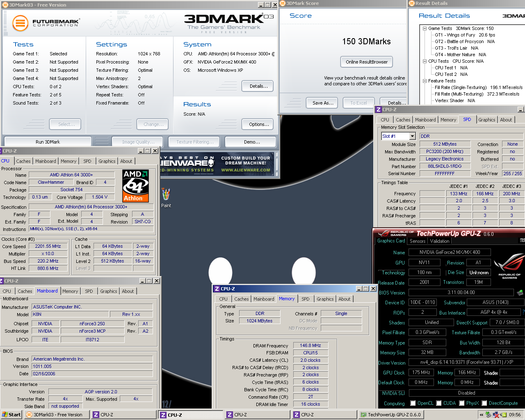This screenshot has width=525, height=420.
Task: Switch to CPU tab in the SPD CPU-Z window
Action: pos(385,120)
